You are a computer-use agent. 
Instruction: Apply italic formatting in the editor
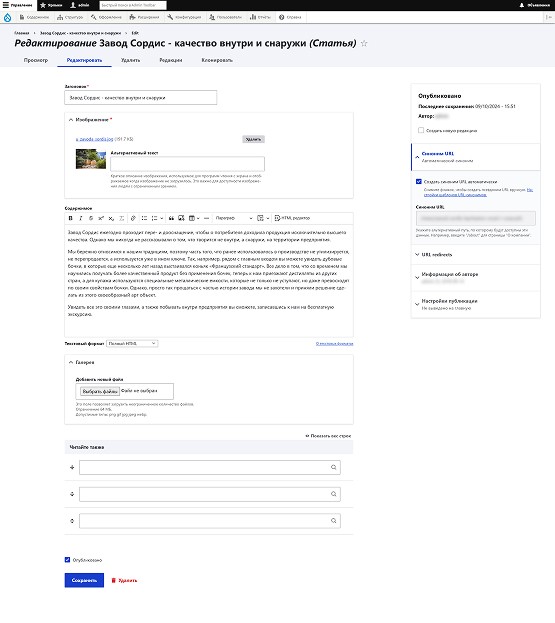pos(81,218)
